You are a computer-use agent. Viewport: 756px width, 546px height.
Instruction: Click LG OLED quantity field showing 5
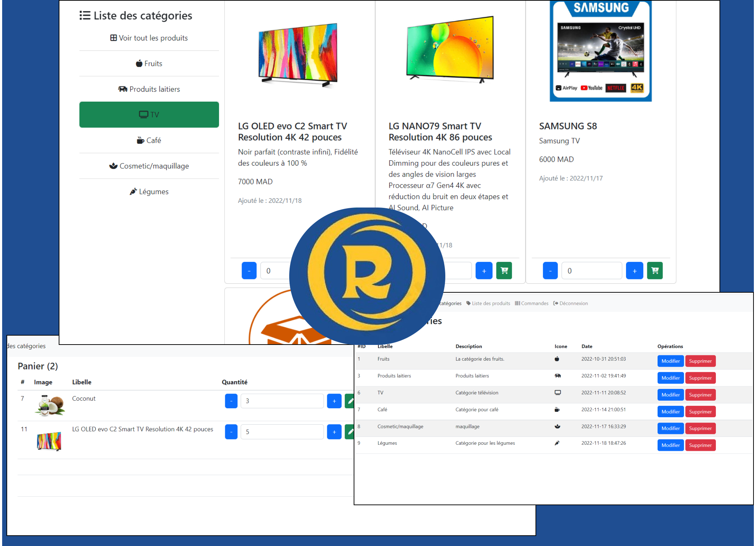click(x=282, y=432)
